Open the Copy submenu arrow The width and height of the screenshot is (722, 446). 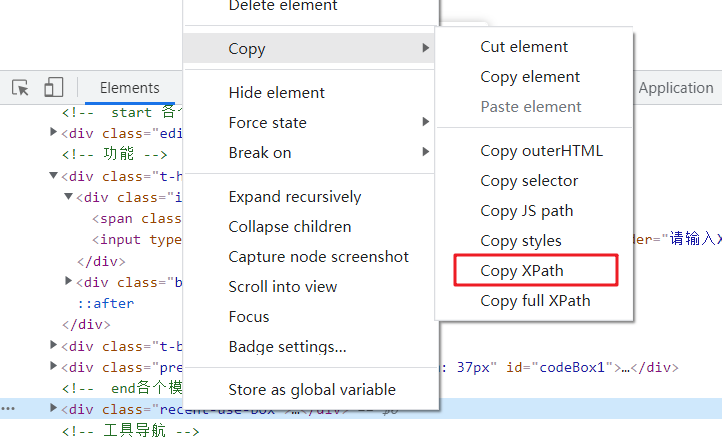425,48
